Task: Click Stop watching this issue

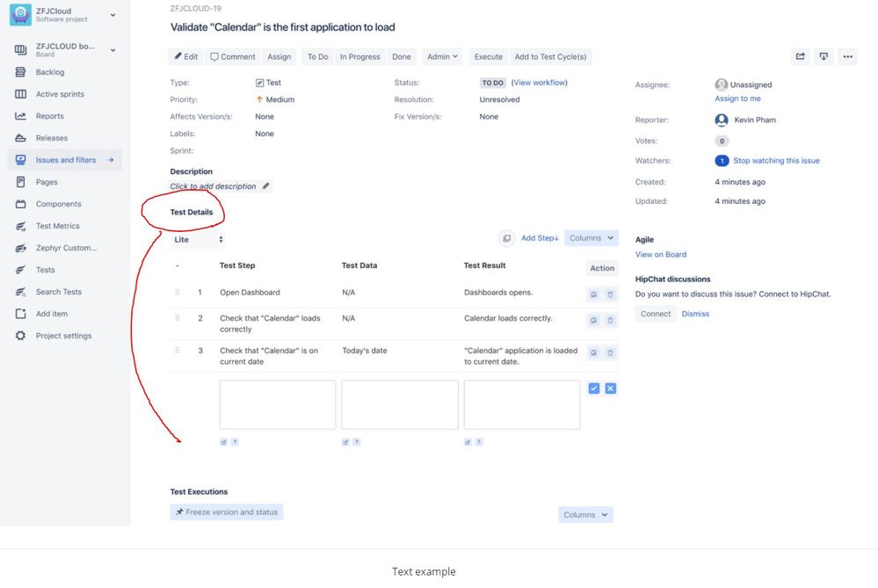Action: tap(776, 161)
